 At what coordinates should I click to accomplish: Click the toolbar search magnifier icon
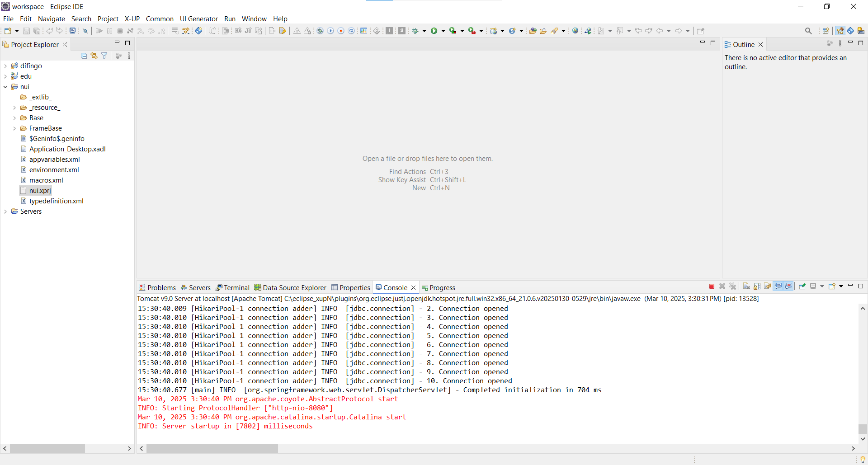[808, 31]
